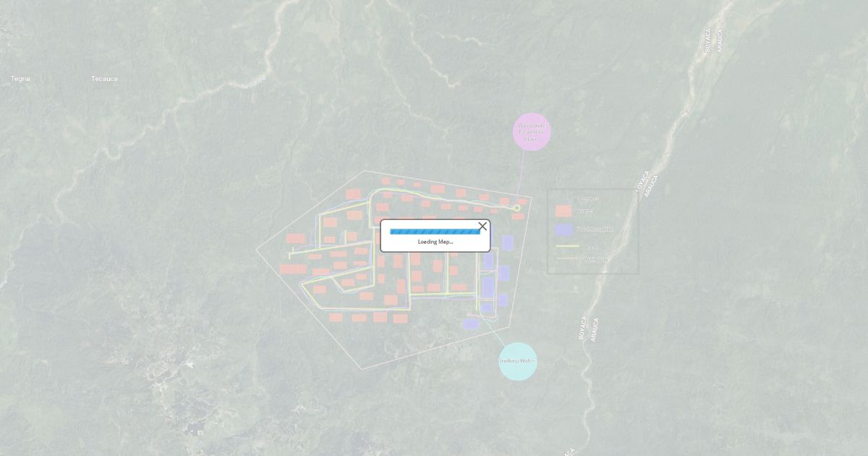
Task: Click the topmost Boyaca Arauca border label
Action: click(713, 41)
